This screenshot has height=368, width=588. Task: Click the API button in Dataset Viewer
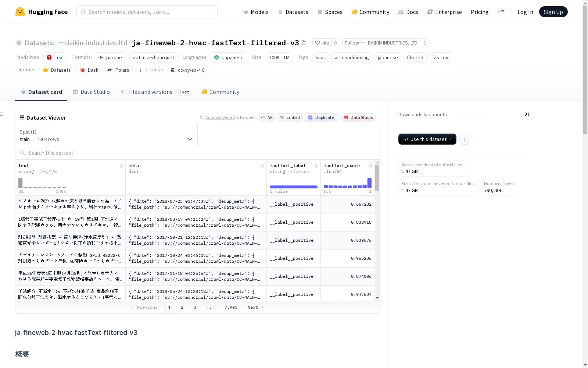(x=267, y=117)
